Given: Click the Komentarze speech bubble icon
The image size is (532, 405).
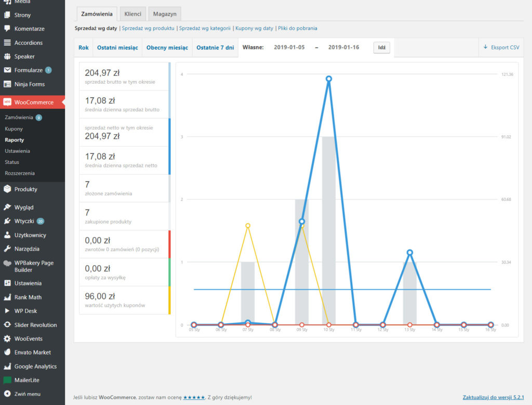Looking at the screenshot, I should click(7, 29).
